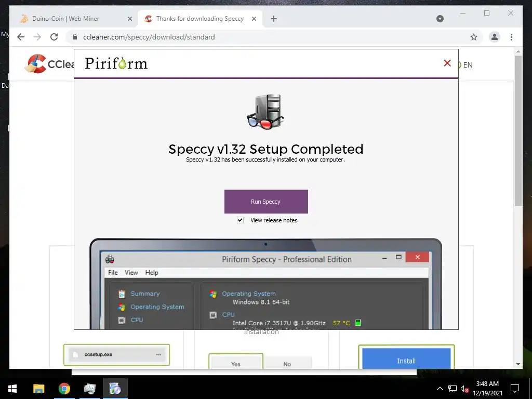Click the Chrome taskbar icon
Viewport: 532px width, 399px height.
64,389
